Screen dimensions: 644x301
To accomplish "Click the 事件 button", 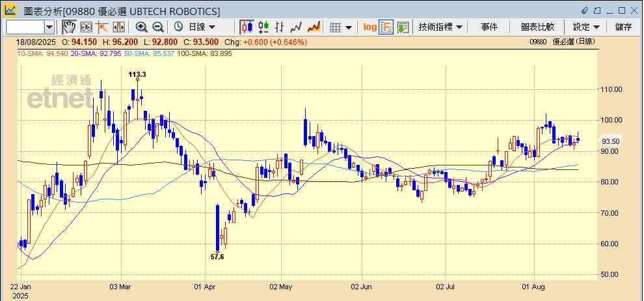I will click(x=489, y=27).
